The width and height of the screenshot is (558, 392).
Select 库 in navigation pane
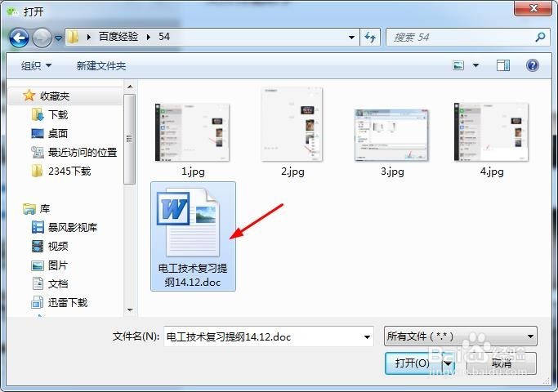point(45,209)
